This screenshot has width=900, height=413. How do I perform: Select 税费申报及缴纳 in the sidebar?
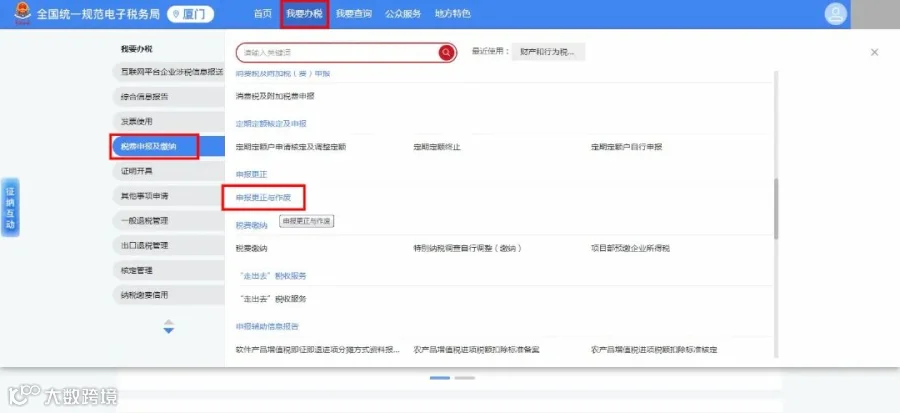pyautogui.click(x=169, y=146)
